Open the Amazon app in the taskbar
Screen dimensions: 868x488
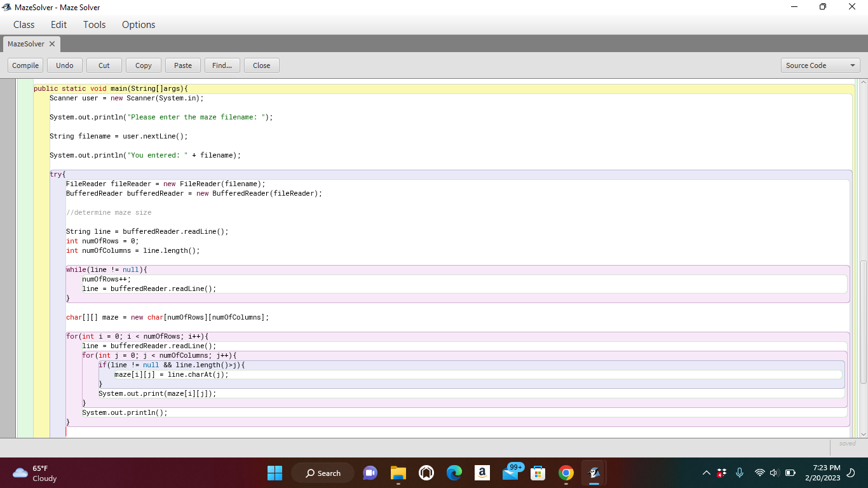482,473
